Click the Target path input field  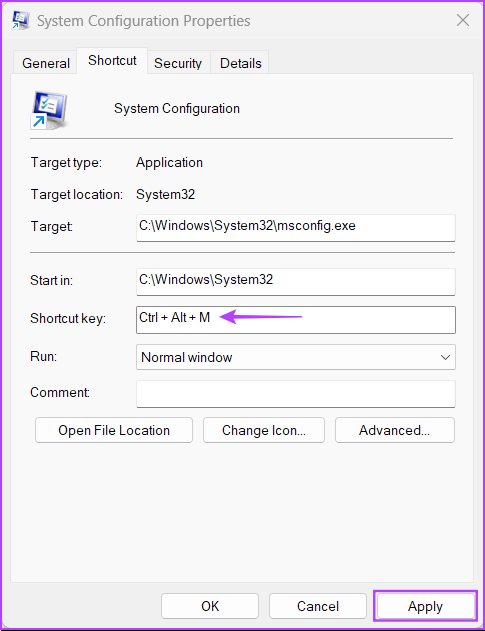tap(296, 227)
